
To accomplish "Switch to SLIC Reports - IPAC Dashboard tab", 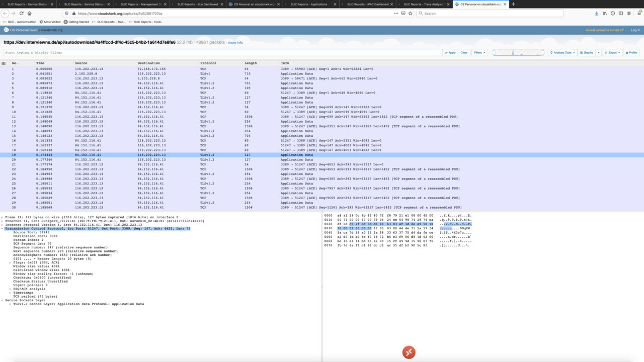I will coord(368,4).
